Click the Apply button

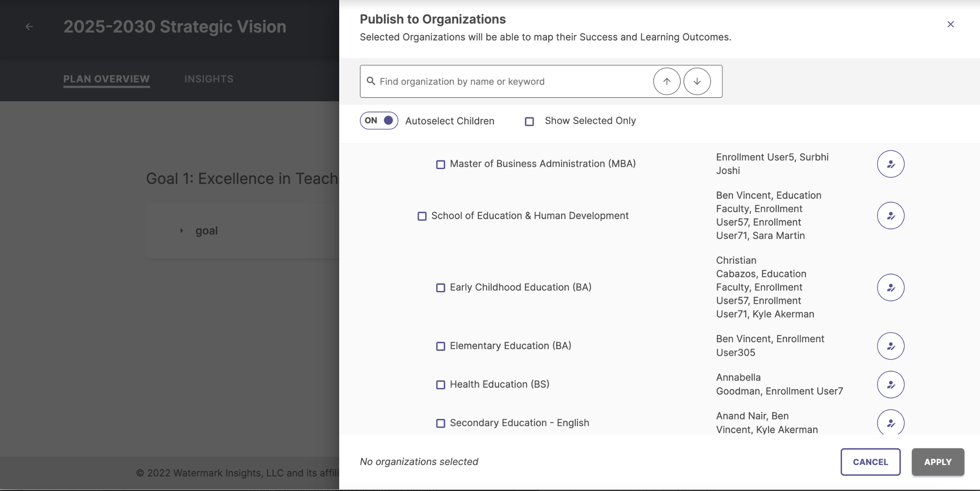tap(938, 462)
